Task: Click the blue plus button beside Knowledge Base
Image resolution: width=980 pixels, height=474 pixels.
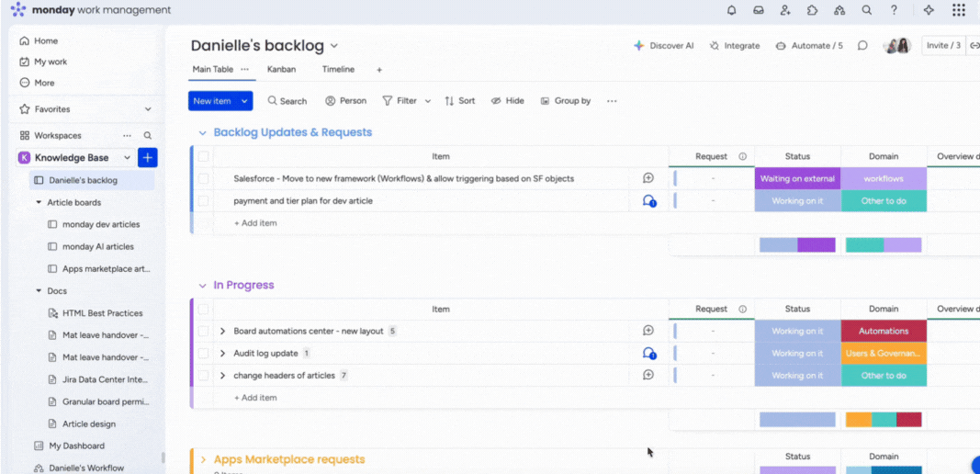Action: click(x=148, y=158)
